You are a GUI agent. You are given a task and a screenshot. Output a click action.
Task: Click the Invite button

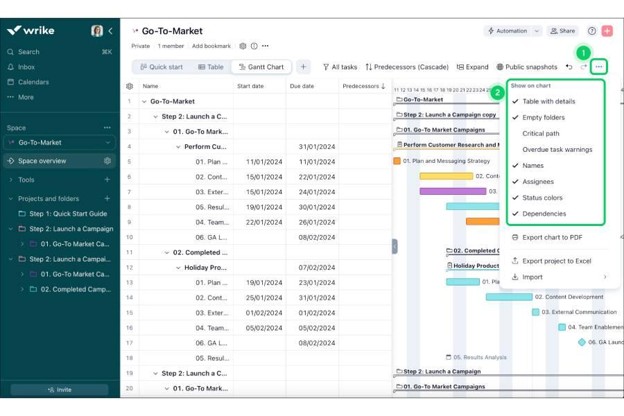[x=59, y=390]
